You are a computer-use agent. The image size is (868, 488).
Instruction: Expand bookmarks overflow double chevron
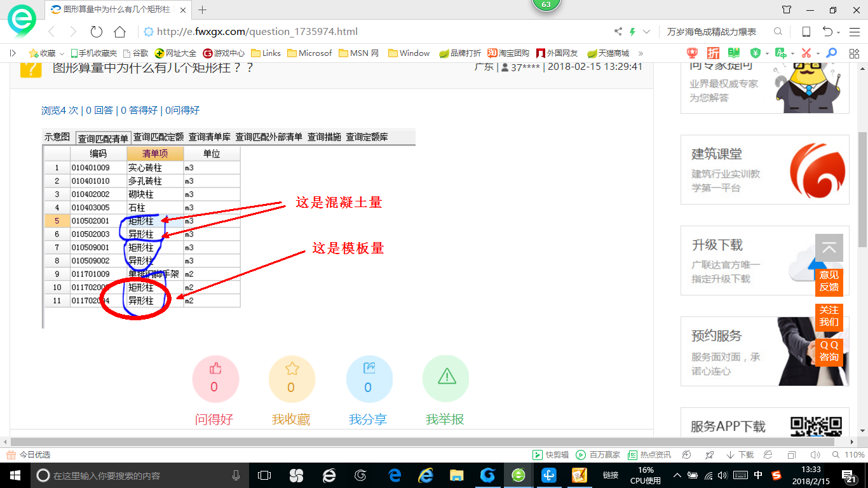coord(641,53)
